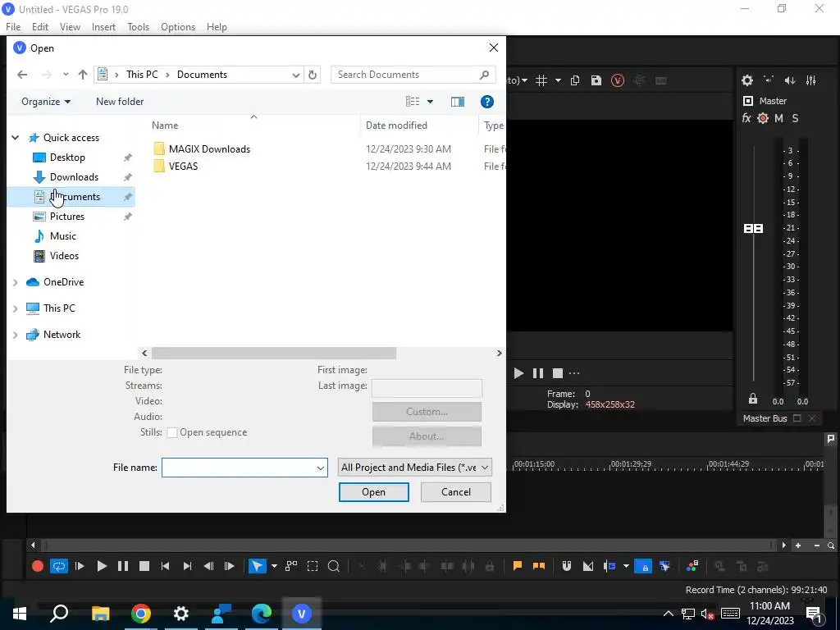Open the Organize dropdown

[46, 101]
